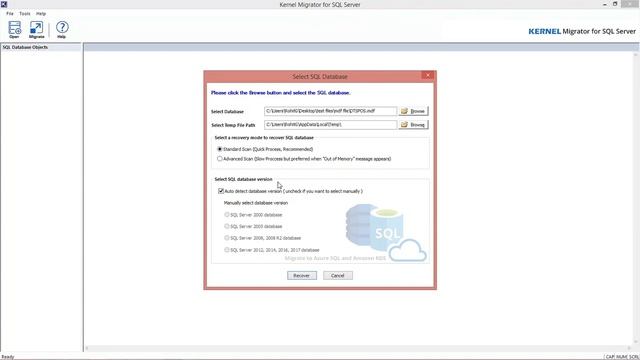
Task: Click the horizontal scrollbar at bottom
Action: click(359, 349)
